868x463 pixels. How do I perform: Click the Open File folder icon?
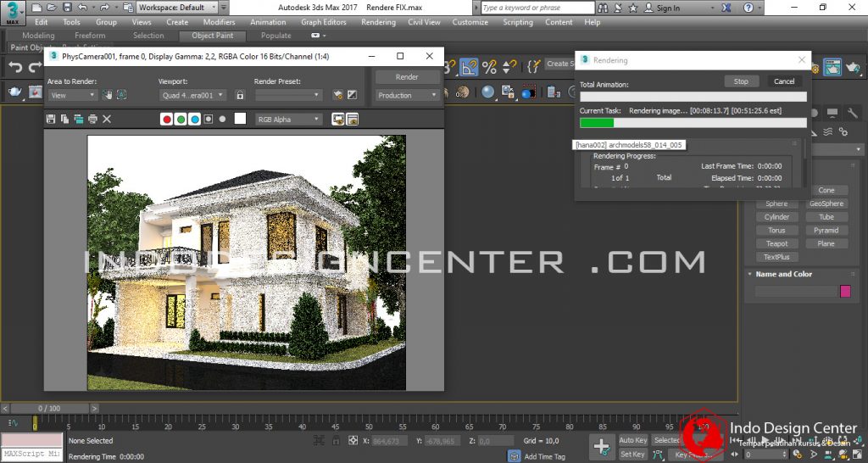point(52,8)
